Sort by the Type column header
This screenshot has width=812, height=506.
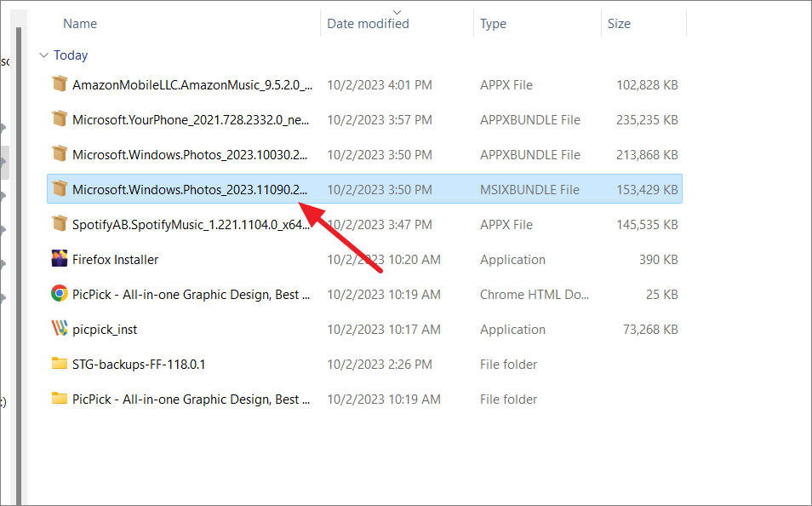point(493,24)
